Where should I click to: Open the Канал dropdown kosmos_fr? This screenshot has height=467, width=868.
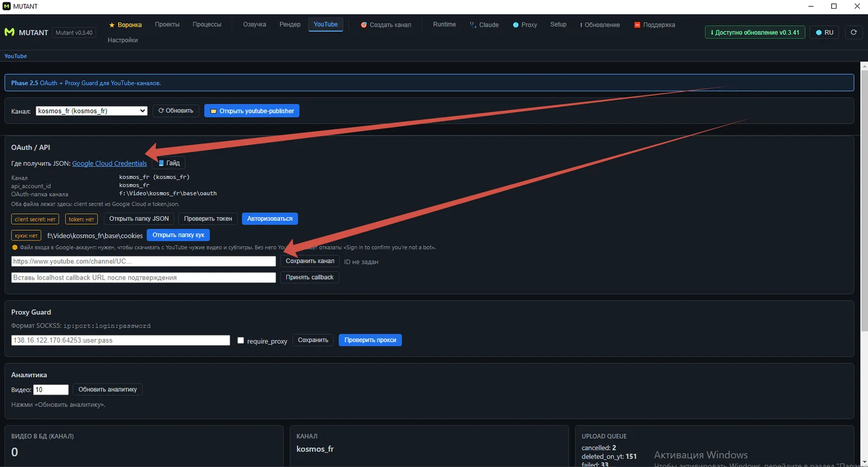[92, 111]
